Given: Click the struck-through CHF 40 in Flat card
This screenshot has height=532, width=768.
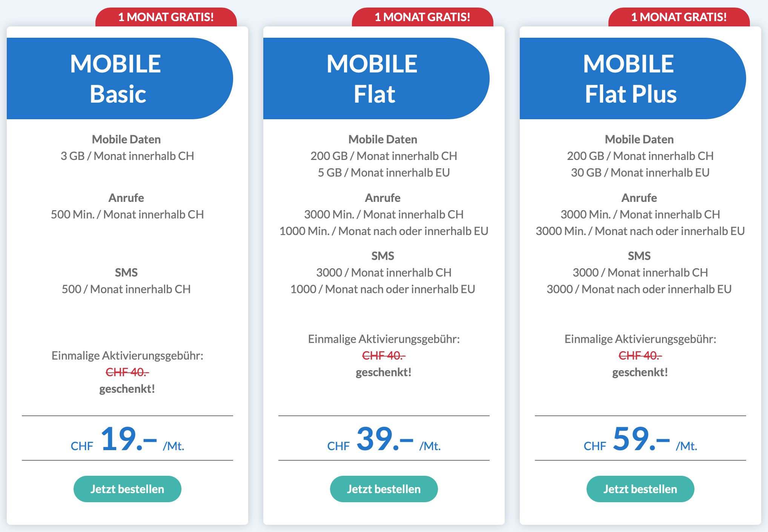Looking at the screenshot, I should [384, 356].
